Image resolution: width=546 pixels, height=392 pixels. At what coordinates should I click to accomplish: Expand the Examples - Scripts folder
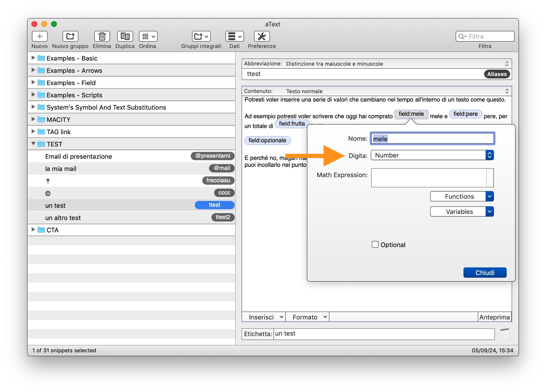(x=33, y=95)
